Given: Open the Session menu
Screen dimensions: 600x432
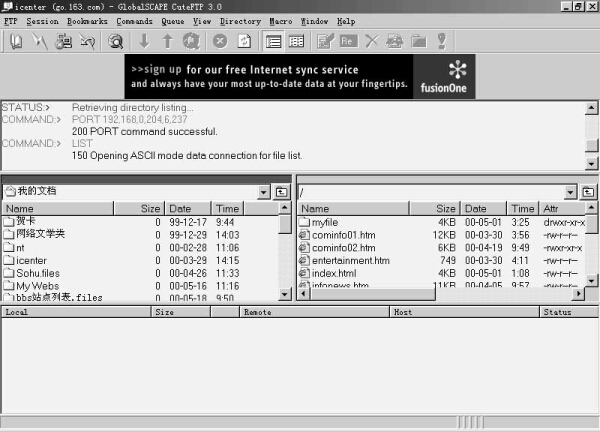Looking at the screenshot, I should [42, 21].
